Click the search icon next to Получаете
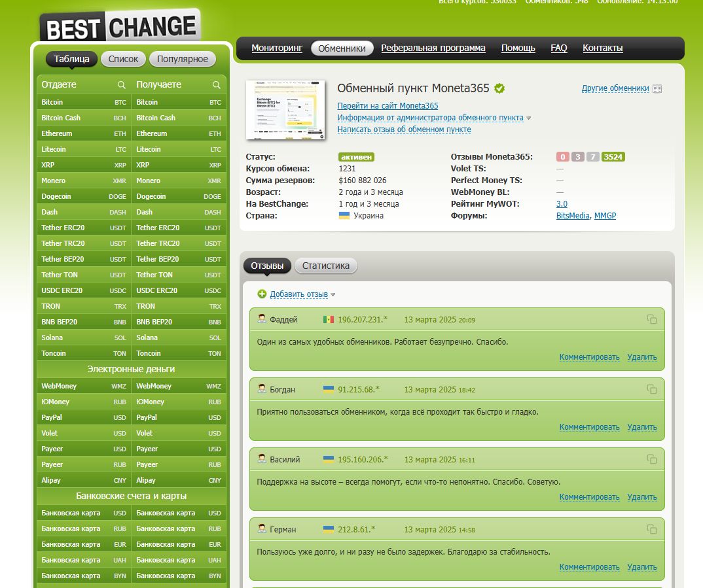 pos(216,84)
